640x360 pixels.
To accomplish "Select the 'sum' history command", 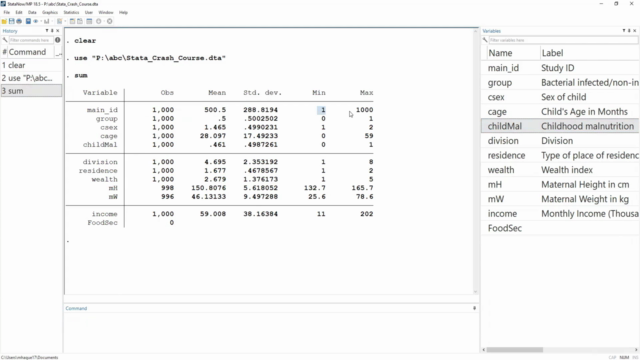I will (x=31, y=91).
